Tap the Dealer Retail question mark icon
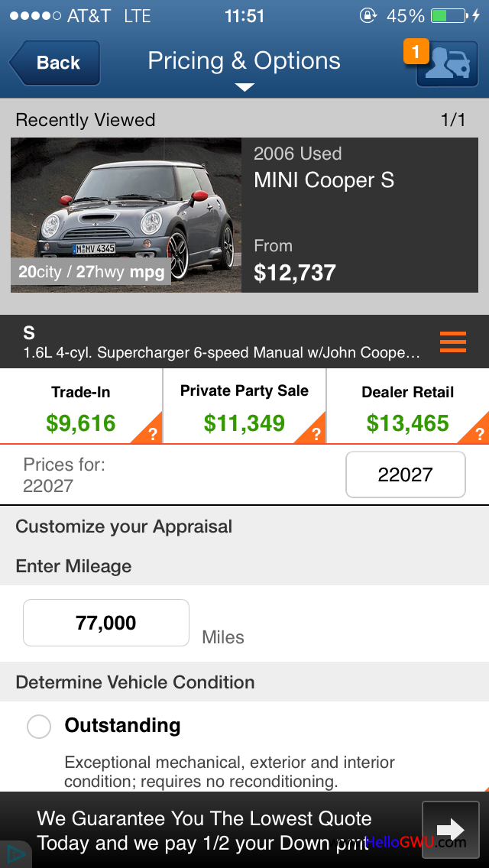 (478, 432)
